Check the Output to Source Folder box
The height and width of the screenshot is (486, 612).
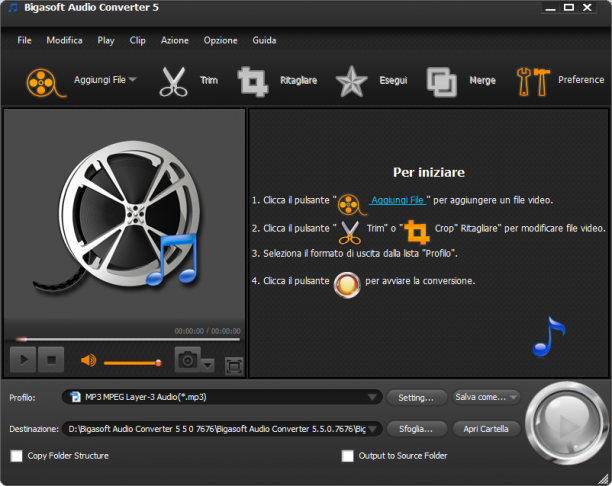point(347,456)
